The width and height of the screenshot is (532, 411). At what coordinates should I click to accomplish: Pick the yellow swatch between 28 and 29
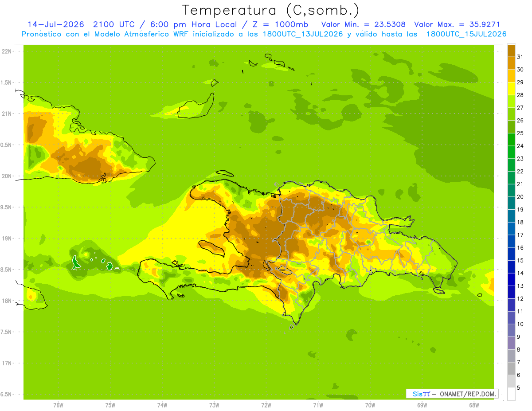pos(511,89)
